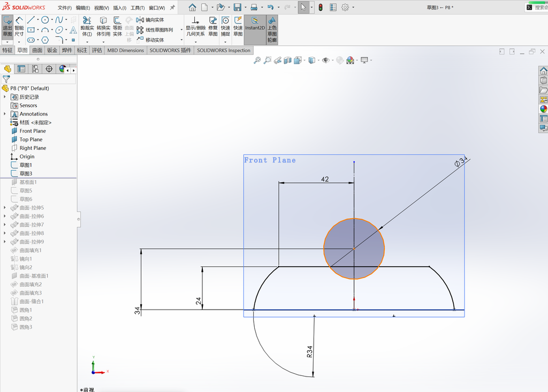Select the Corner Rectangle tool
Image resolution: width=548 pixels, height=392 pixels.
(31, 30)
